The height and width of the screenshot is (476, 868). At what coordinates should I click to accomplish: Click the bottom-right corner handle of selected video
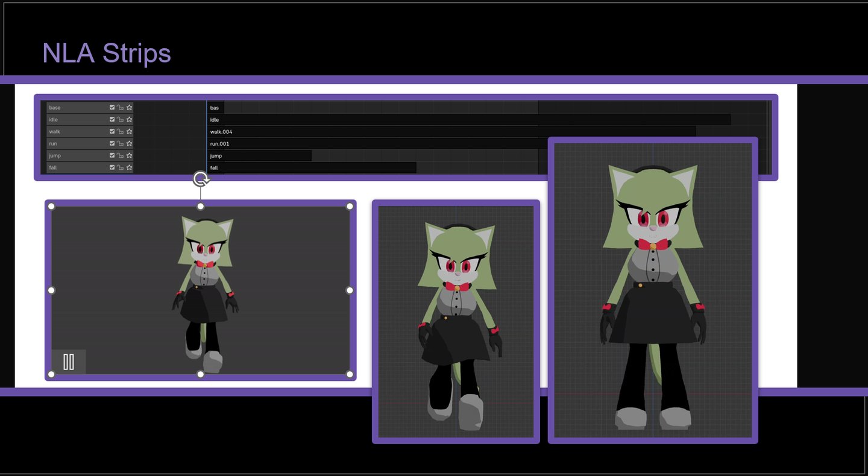[x=350, y=374]
